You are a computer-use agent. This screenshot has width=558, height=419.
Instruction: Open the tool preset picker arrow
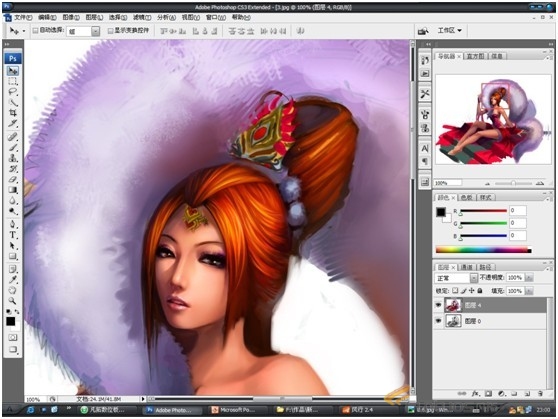[x=24, y=31]
